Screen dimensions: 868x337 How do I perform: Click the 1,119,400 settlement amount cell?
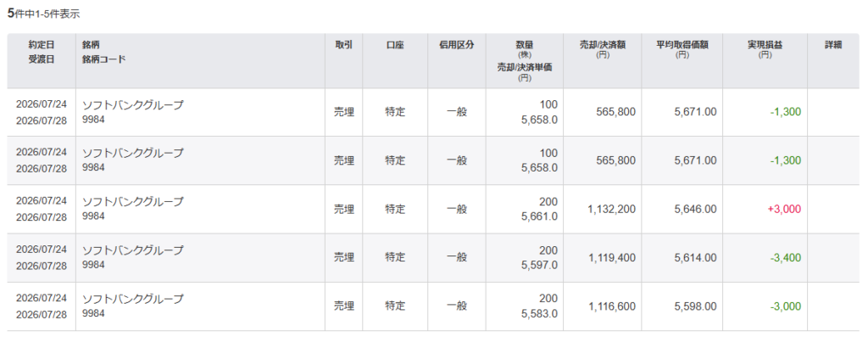coord(611,258)
